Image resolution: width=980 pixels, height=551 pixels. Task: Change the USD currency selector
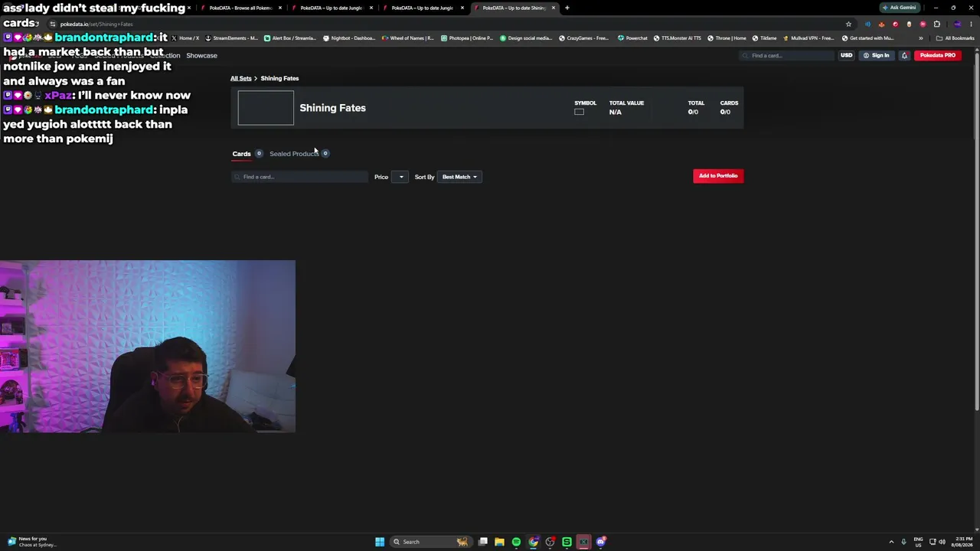[x=846, y=55]
